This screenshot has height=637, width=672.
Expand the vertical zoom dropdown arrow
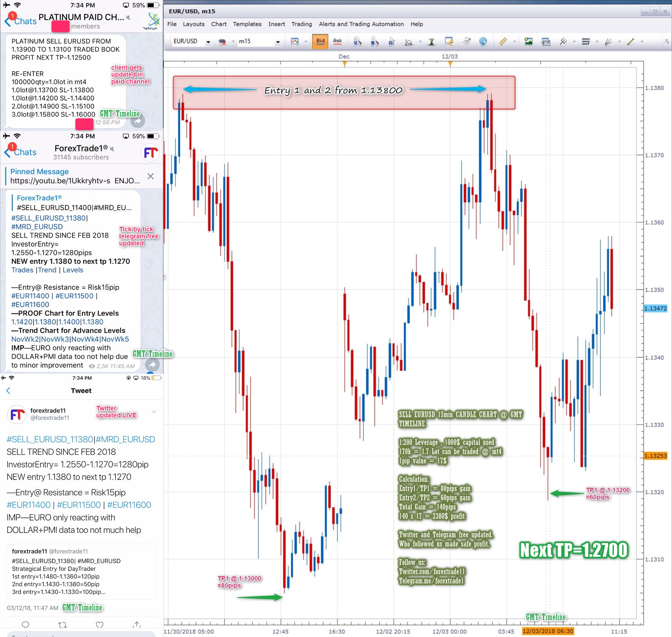(x=420, y=42)
